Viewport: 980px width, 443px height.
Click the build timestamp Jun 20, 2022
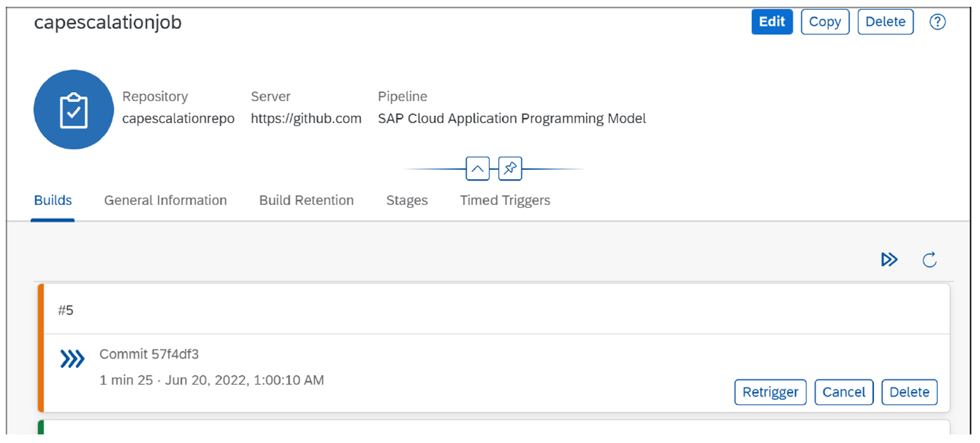pos(244,380)
